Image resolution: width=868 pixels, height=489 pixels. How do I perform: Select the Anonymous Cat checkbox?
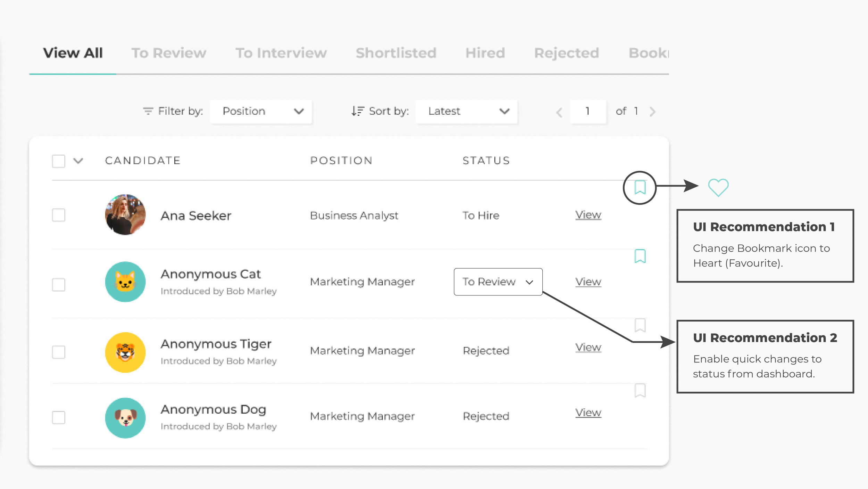point(59,285)
